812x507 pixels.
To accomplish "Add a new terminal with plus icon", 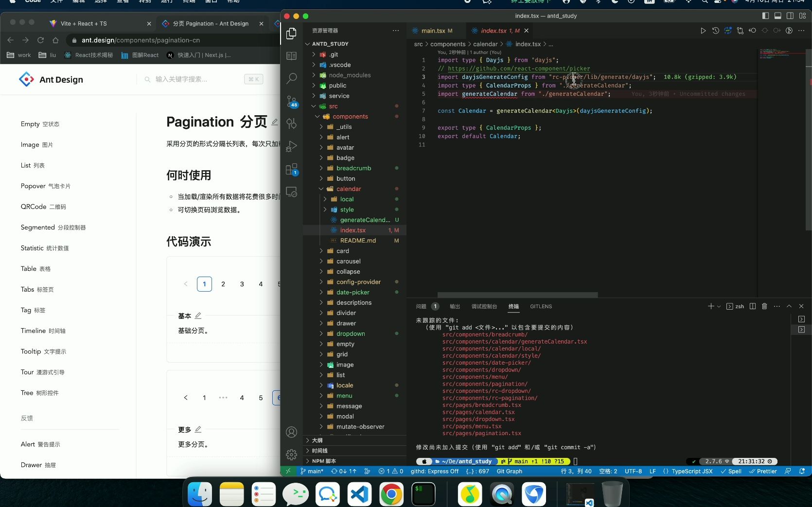I will (x=711, y=306).
